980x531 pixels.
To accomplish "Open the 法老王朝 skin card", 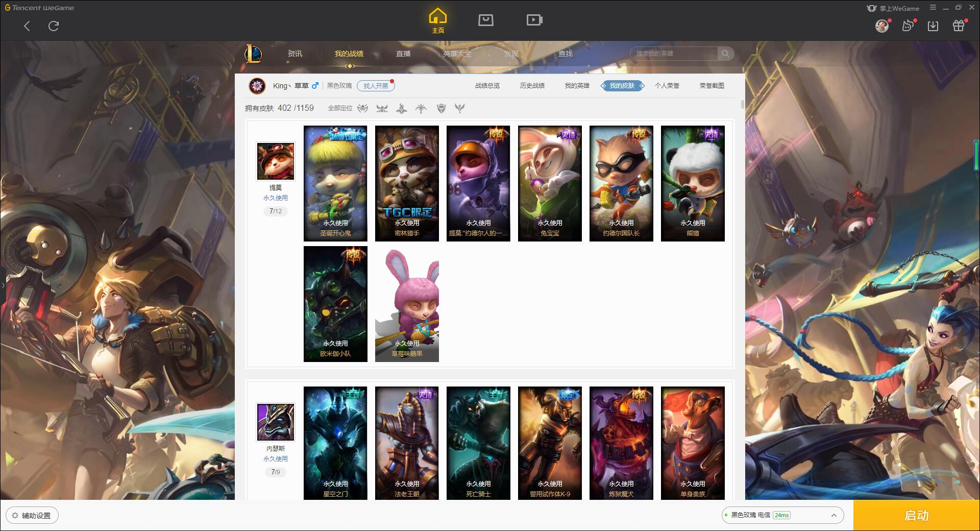I will [x=407, y=443].
